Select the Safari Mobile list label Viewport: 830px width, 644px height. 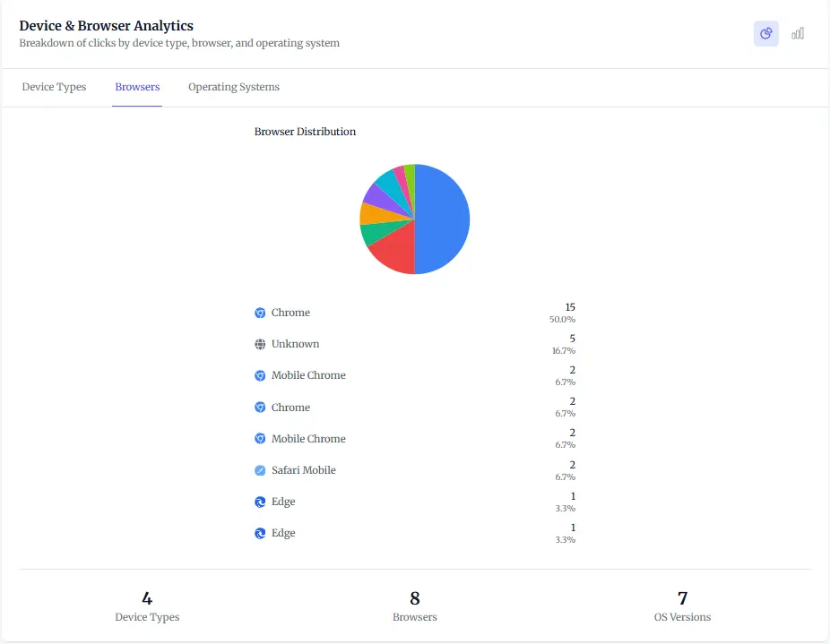click(303, 470)
